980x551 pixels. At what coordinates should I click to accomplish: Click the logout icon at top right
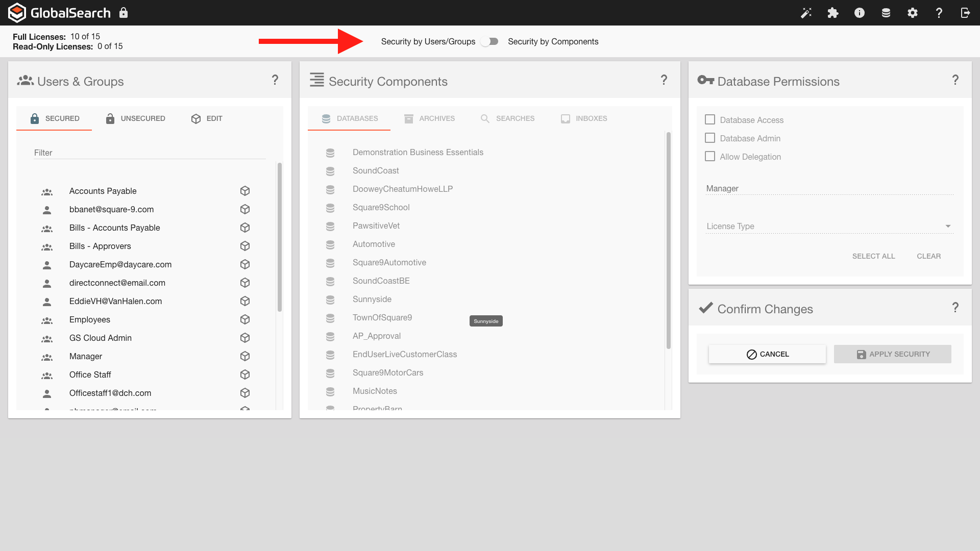(x=965, y=13)
